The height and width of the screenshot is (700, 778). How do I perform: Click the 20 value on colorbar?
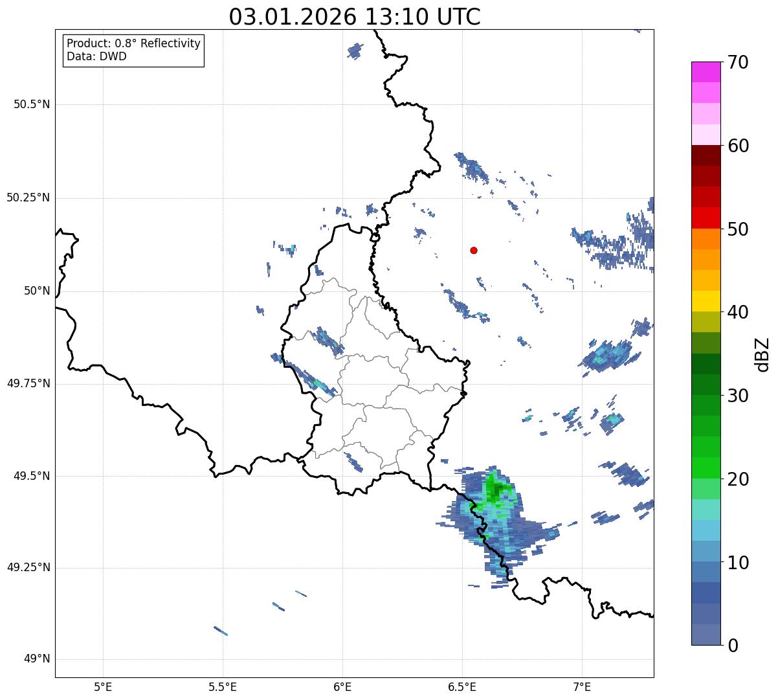[x=739, y=479]
